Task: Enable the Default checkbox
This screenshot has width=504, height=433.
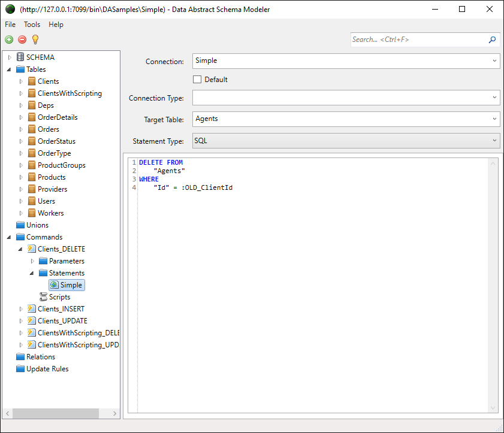Action: click(197, 80)
